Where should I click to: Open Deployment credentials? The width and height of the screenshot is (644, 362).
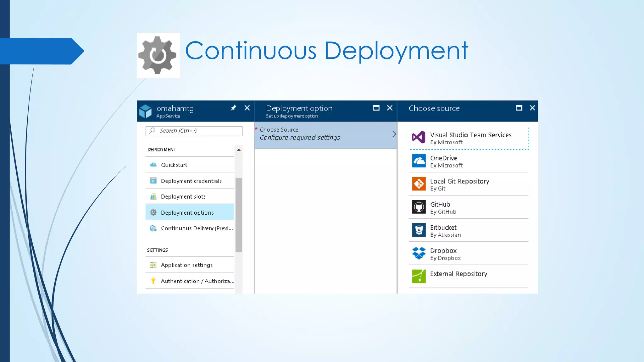[x=190, y=181]
